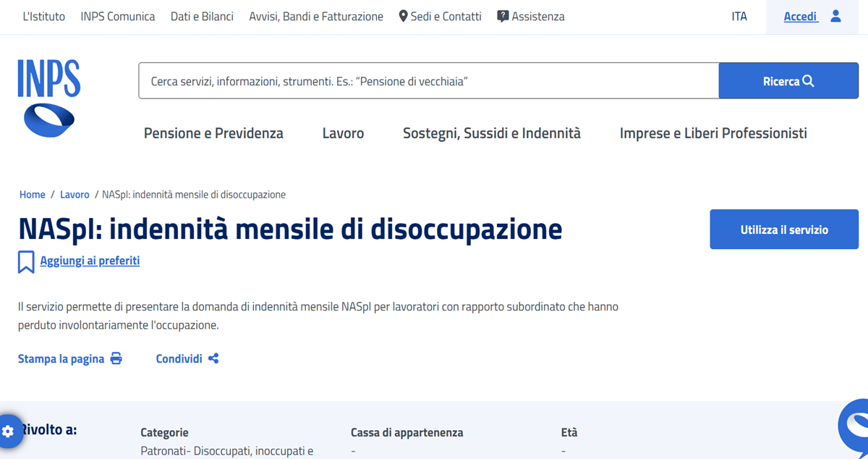This screenshot has height=459, width=868.
Task: Focus the Cerca servizi search field
Action: [428, 81]
